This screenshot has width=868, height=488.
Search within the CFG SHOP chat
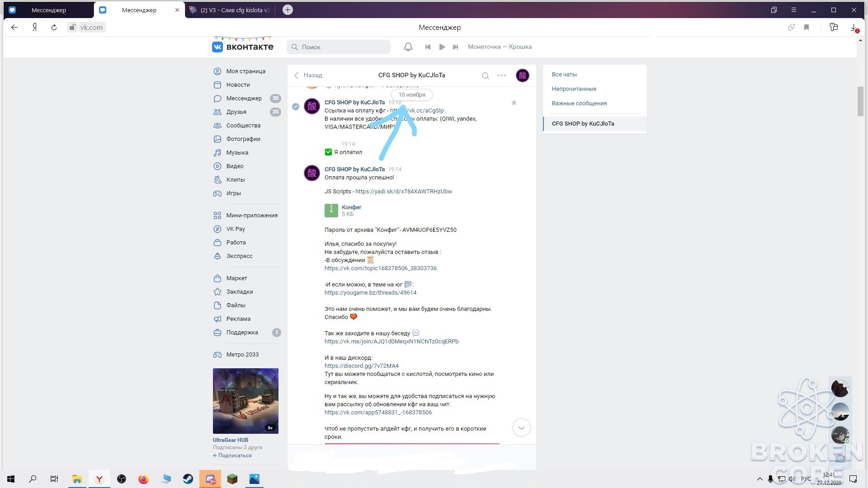tap(485, 76)
